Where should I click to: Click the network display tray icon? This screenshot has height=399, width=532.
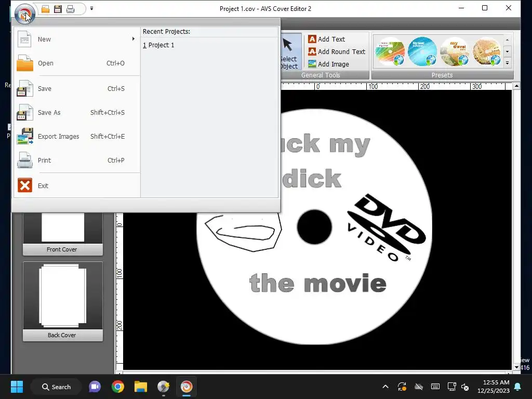pos(451,387)
